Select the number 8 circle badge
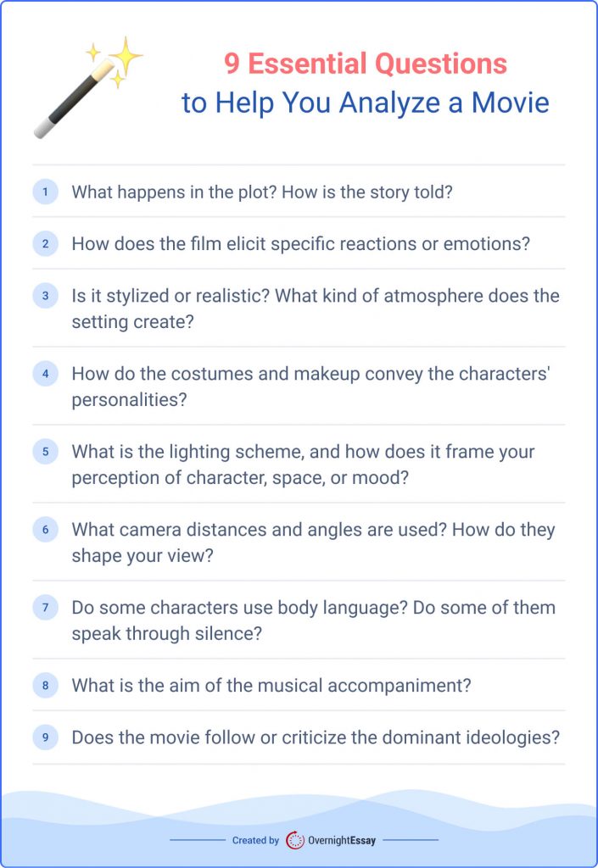Viewport: 598px width, 868px height. 46,686
